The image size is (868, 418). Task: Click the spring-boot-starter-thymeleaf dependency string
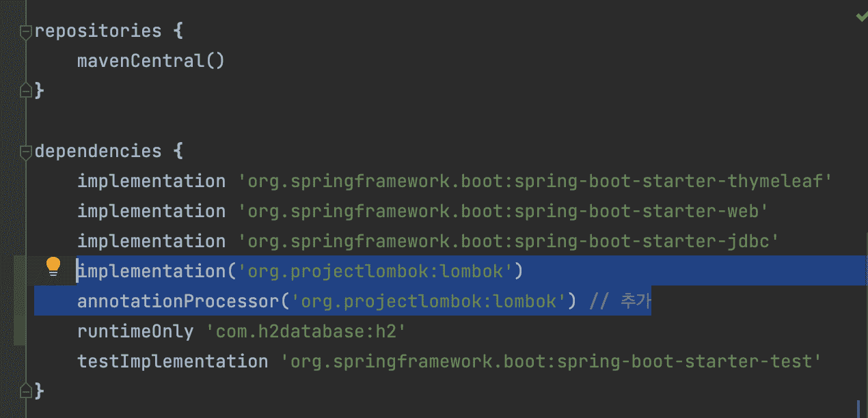534,181
